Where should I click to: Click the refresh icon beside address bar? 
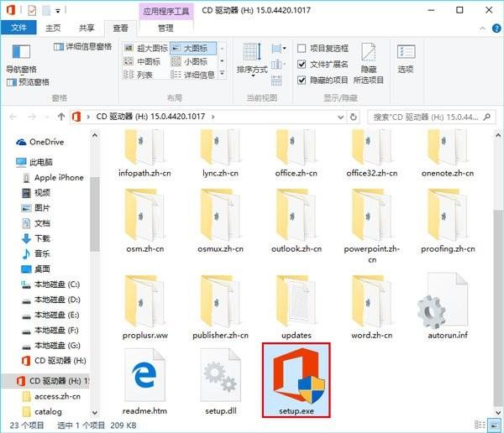tap(354, 117)
